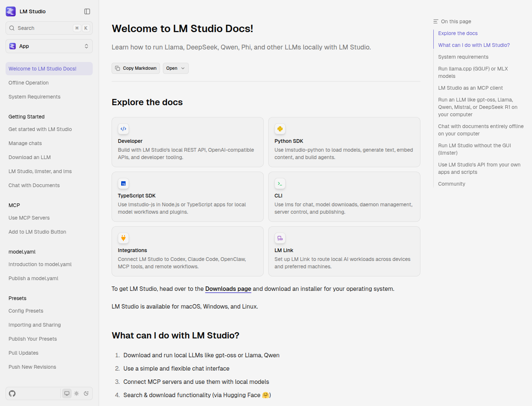Jump to What can I do with LM Studio?
The height and width of the screenshot is (406, 532).
pyautogui.click(x=474, y=45)
